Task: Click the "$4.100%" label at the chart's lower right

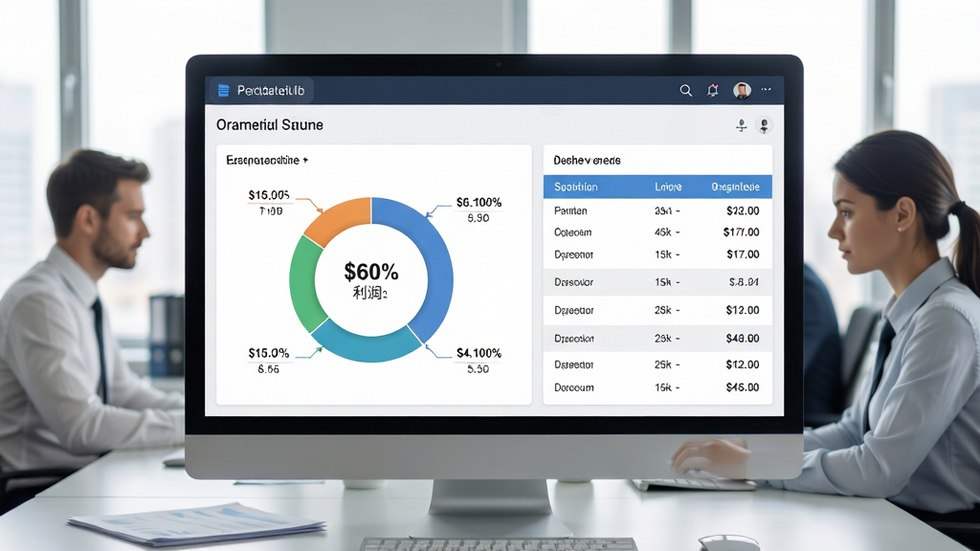Action: [479, 353]
